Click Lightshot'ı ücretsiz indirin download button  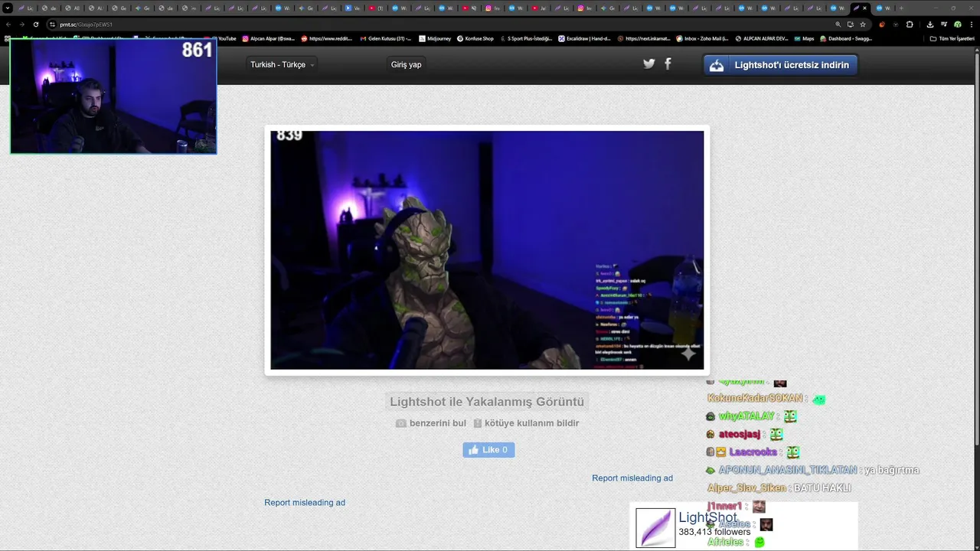click(x=780, y=65)
